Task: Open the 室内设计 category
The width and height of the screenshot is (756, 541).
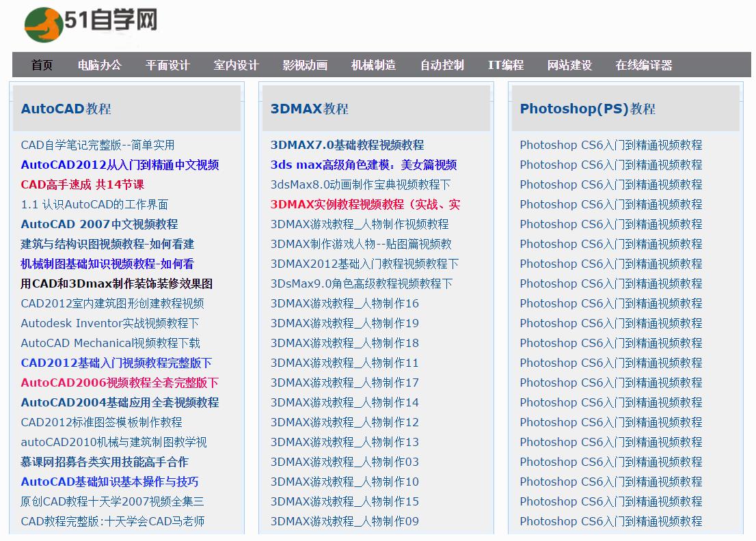Action: tap(236, 65)
